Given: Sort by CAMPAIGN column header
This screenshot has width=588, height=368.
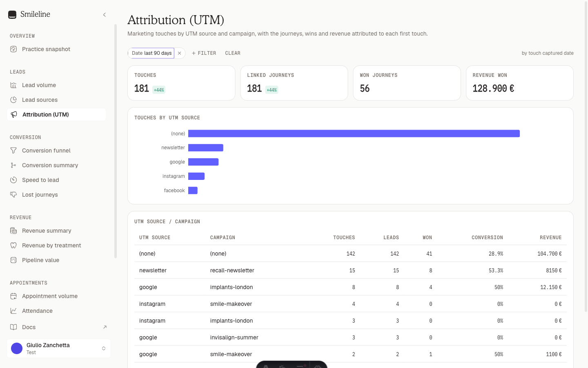Looking at the screenshot, I should (223, 238).
